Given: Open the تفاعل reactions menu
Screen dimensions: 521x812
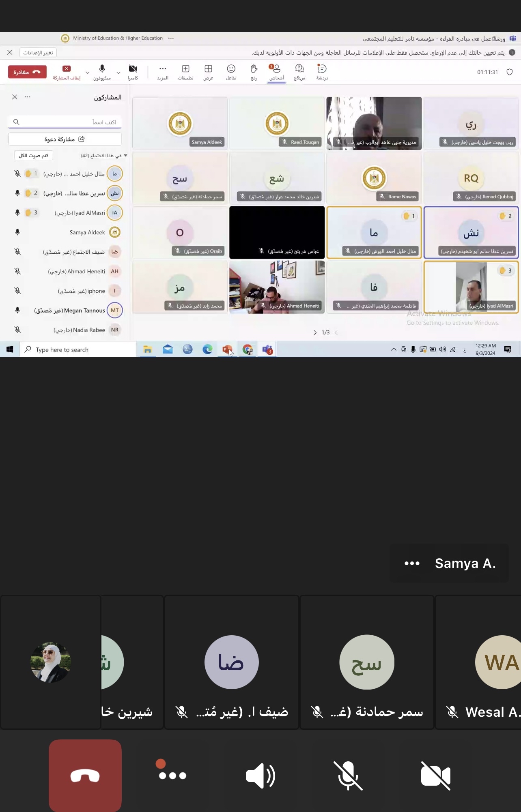Looking at the screenshot, I should point(231,72).
